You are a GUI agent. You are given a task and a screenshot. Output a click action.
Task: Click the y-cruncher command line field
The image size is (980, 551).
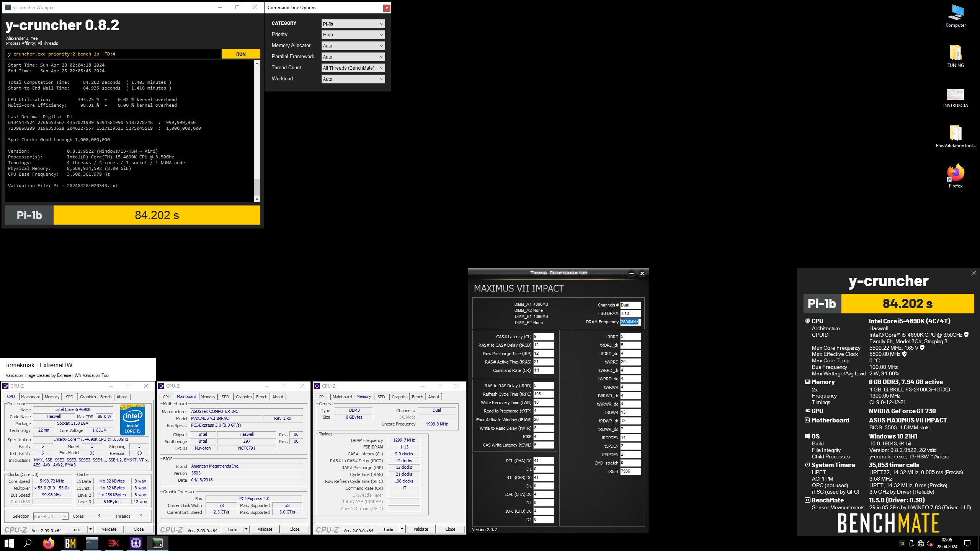tap(113, 54)
